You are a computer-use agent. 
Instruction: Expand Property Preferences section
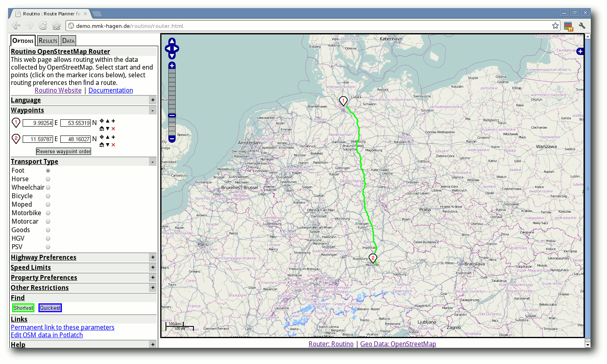click(x=153, y=277)
